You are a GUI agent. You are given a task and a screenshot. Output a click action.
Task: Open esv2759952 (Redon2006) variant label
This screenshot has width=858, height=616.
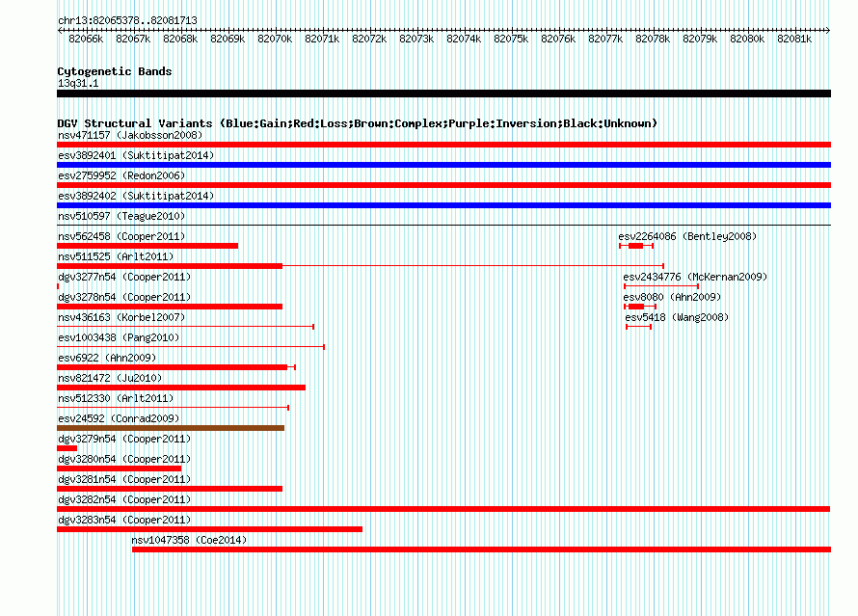pyautogui.click(x=121, y=175)
